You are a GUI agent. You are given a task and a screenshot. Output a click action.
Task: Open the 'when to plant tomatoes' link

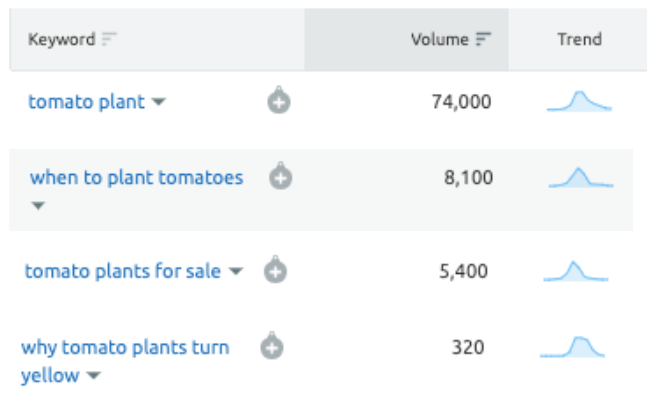136,178
